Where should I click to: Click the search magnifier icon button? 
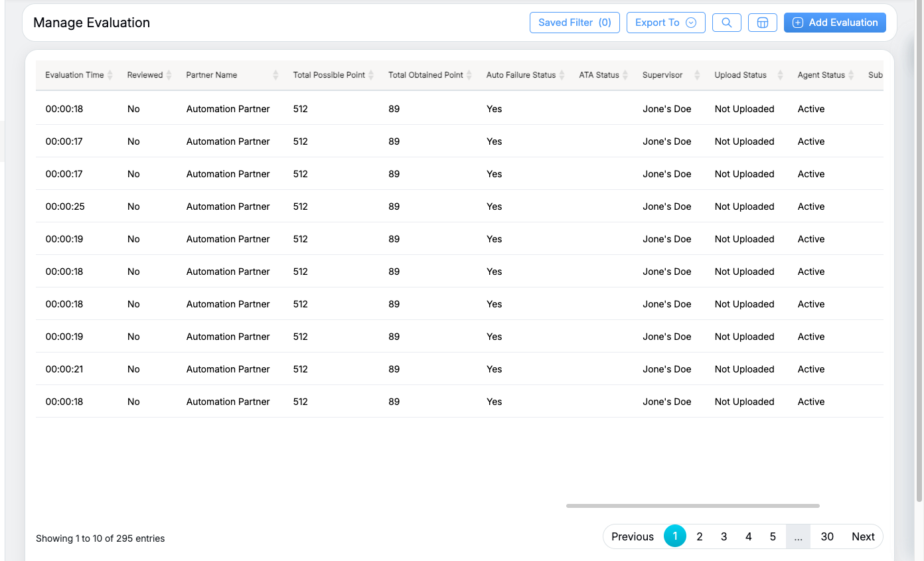(x=726, y=23)
